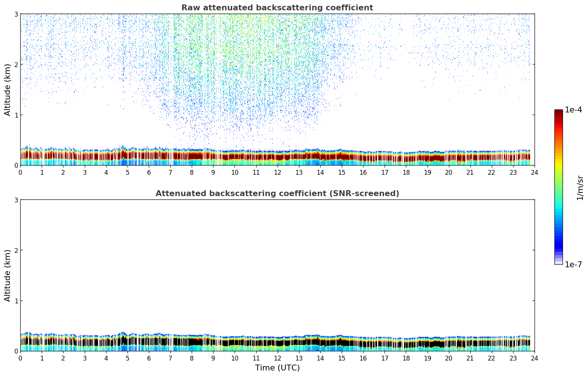Pick the yellow band of the colorbar
The image size is (588, 376).
pos(559,164)
